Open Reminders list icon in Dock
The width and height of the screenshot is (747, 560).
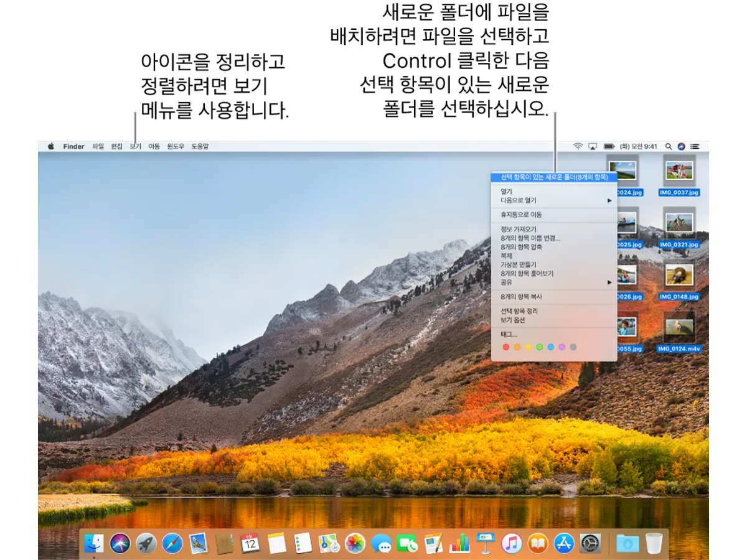pyautogui.click(x=303, y=543)
